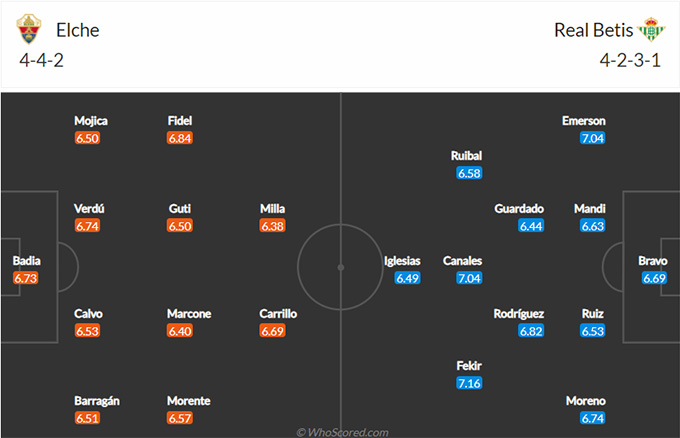The height and width of the screenshot is (438, 680).
Task: Select goalkeeper Bravo's 6.69 rating badge
Action: tap(654, 278)
